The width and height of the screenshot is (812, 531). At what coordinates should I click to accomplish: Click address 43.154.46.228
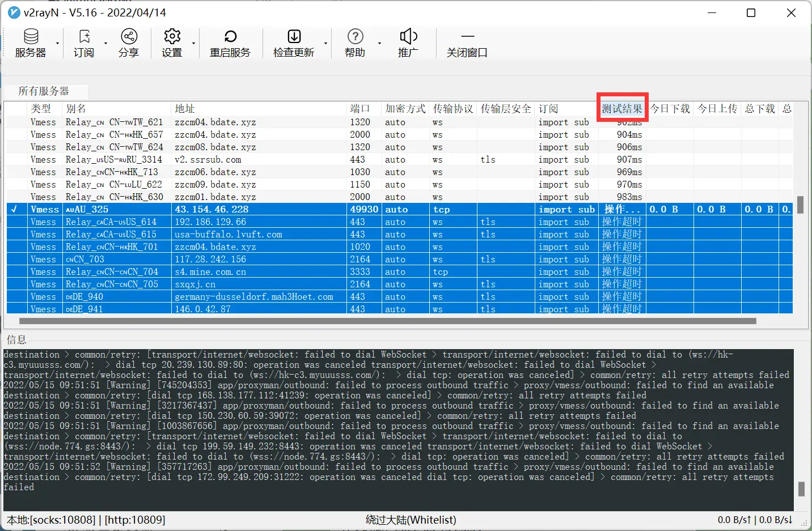click(x=212, y=210)
